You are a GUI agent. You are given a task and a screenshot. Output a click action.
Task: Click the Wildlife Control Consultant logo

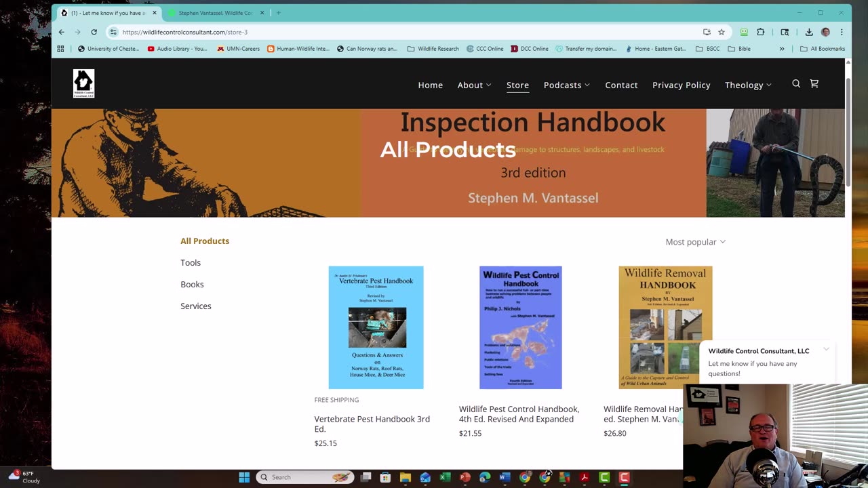(83, 83)
